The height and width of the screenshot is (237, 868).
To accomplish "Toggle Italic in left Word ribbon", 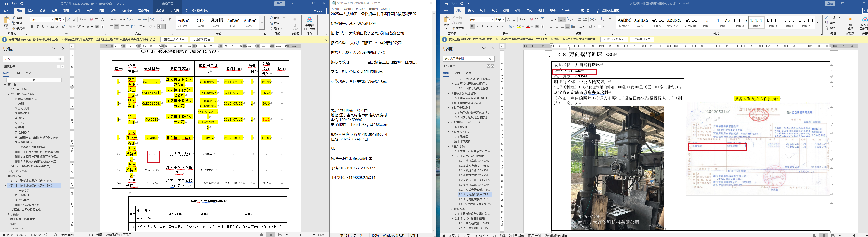I will 38,27.
